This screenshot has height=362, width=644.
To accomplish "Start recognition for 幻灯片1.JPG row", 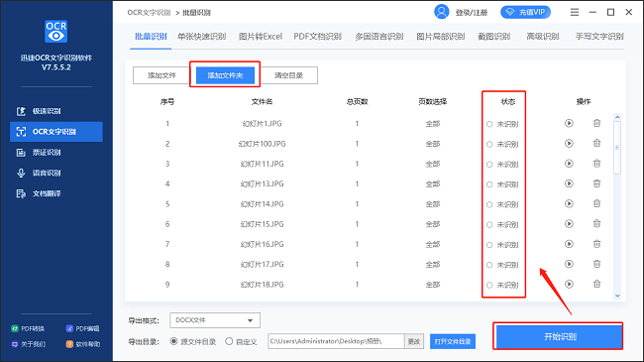I will 569,123.
